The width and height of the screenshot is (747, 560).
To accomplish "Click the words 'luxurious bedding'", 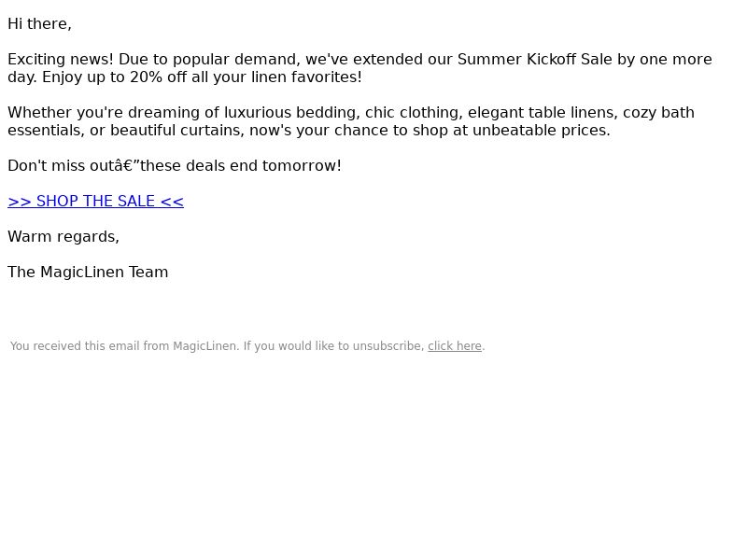I will (x=290, y=113).
